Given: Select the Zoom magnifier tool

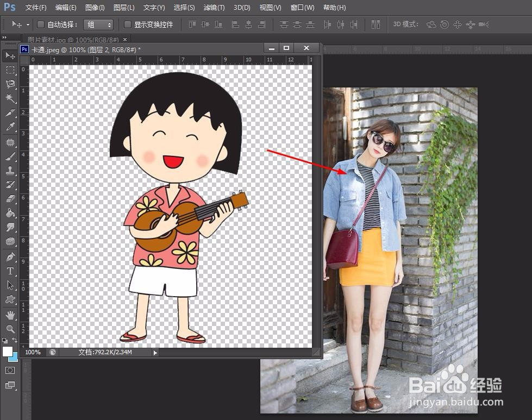Looking at the screenshot, I should pos(10,329).
